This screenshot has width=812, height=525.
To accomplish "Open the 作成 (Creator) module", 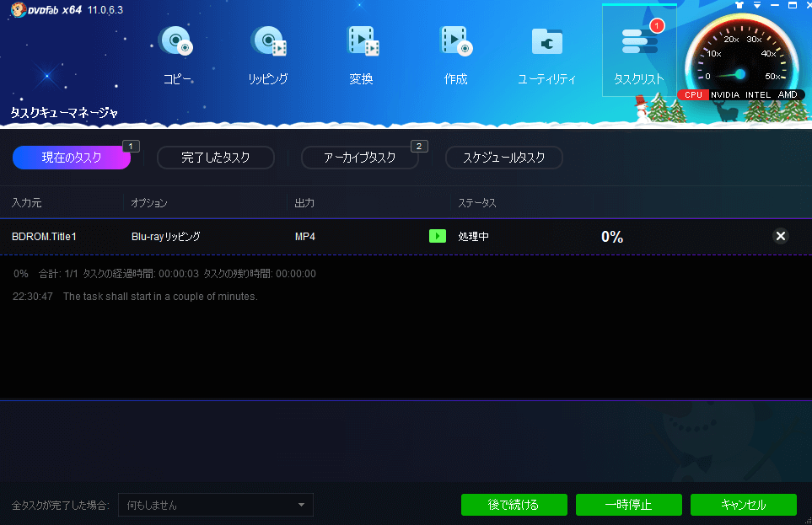I will (x=455, y=55).
